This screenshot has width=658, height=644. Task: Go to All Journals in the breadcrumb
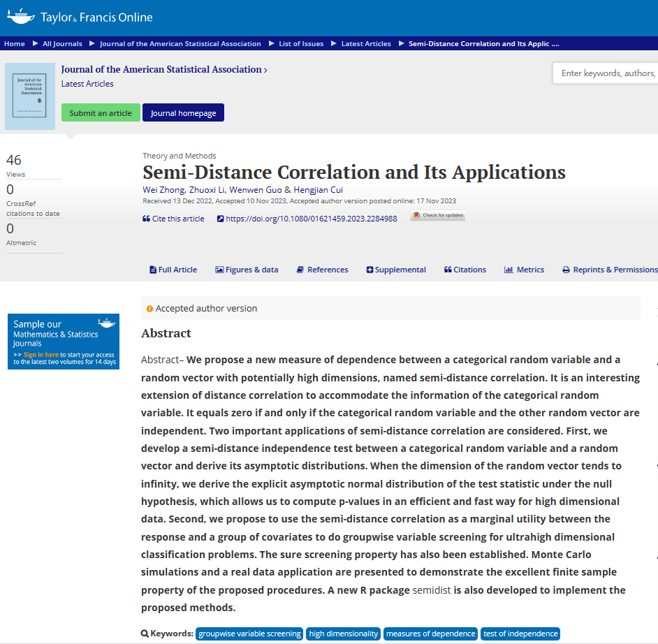click(62, 43)
